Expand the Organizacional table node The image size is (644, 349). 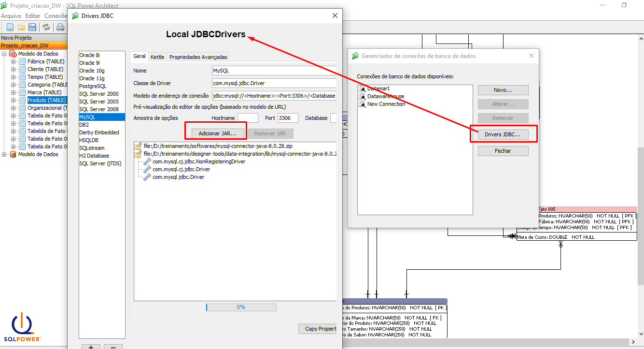pos(14,108)
